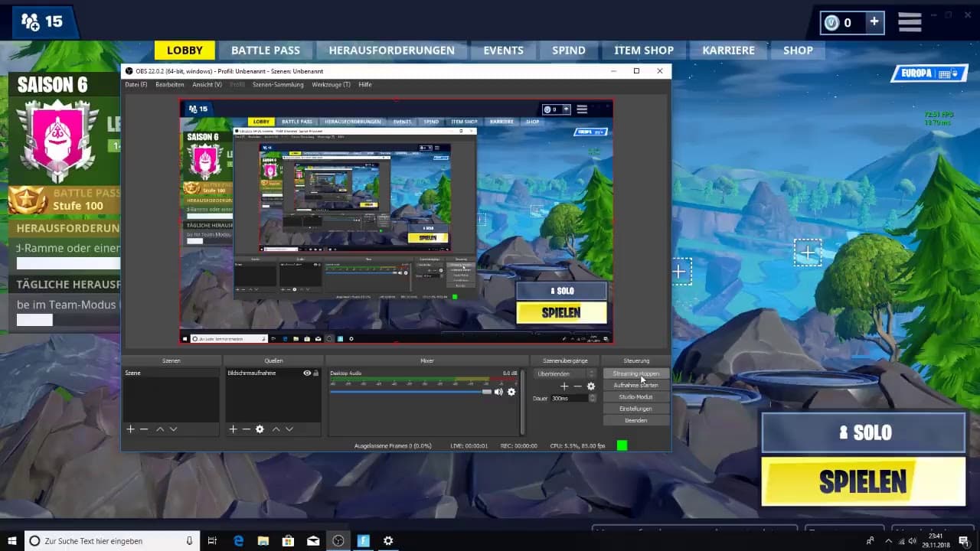Open OBS Einstellungen

click(x=635, y=409)
